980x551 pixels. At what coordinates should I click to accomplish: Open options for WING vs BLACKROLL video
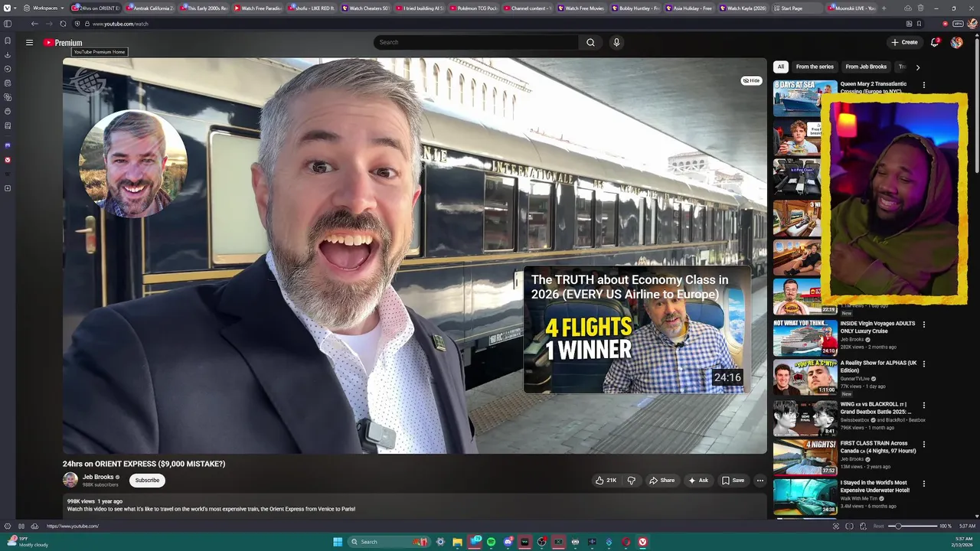pyautogui.click(x=923, y=405)
